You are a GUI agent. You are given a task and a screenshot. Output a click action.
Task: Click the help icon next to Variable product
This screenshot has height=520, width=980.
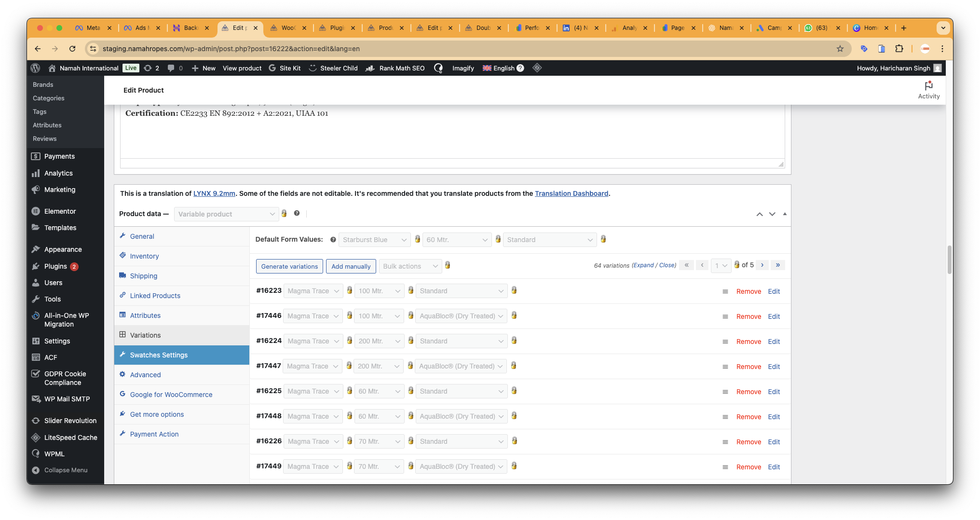[x=297, y=213]
